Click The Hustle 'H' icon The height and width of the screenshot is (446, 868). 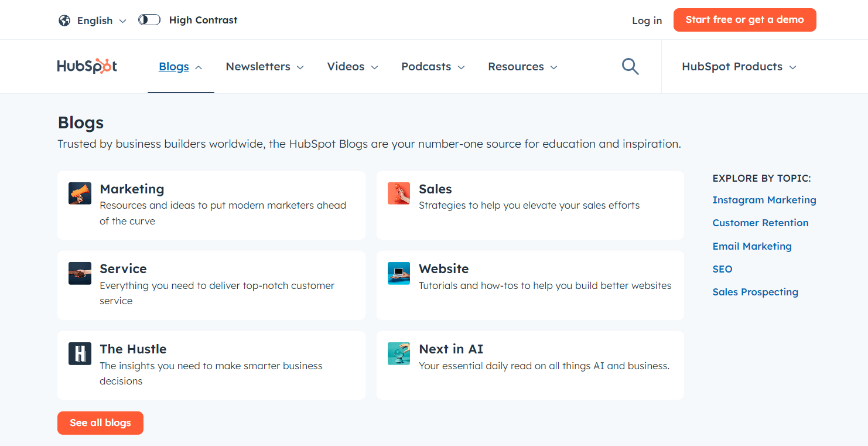[79, 353]
